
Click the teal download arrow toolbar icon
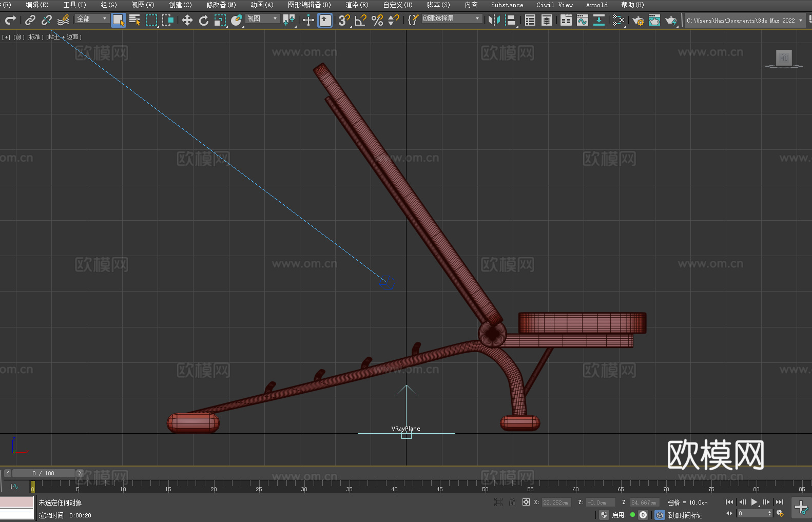tap(599, 20)
